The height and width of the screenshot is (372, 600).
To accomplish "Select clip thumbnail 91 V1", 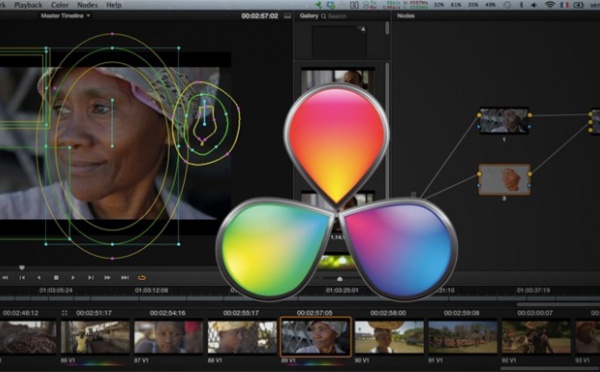I will 463,337.
